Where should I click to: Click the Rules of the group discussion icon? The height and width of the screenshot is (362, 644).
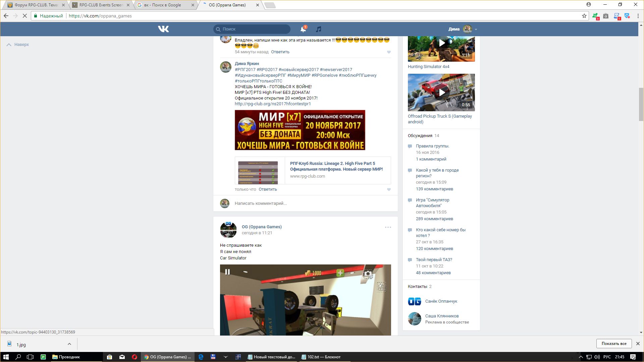(x=410, y=146)
